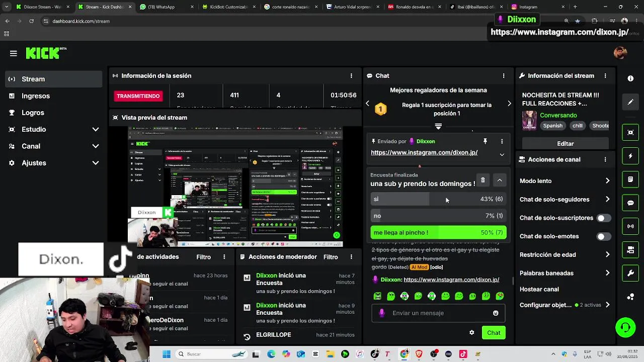Click the pencil edit icon in right toolbar
Screen dimensions: 644x362
[630, 102]
